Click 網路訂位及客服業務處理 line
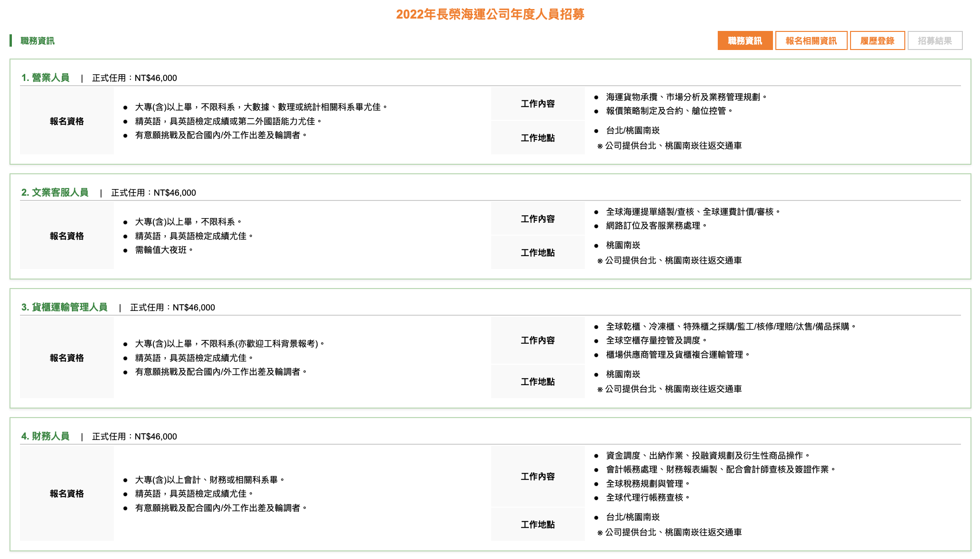 tap(656, 226)
